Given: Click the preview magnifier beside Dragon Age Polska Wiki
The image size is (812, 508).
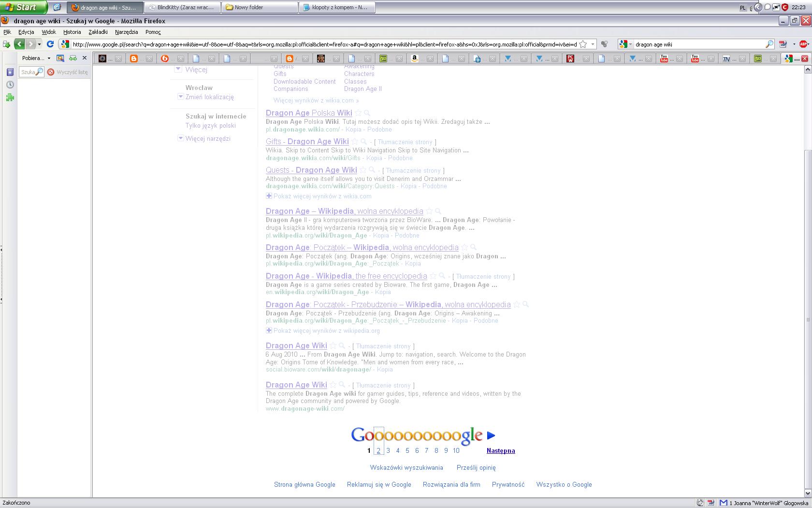Looking at the screenshot, I should 367,113.
